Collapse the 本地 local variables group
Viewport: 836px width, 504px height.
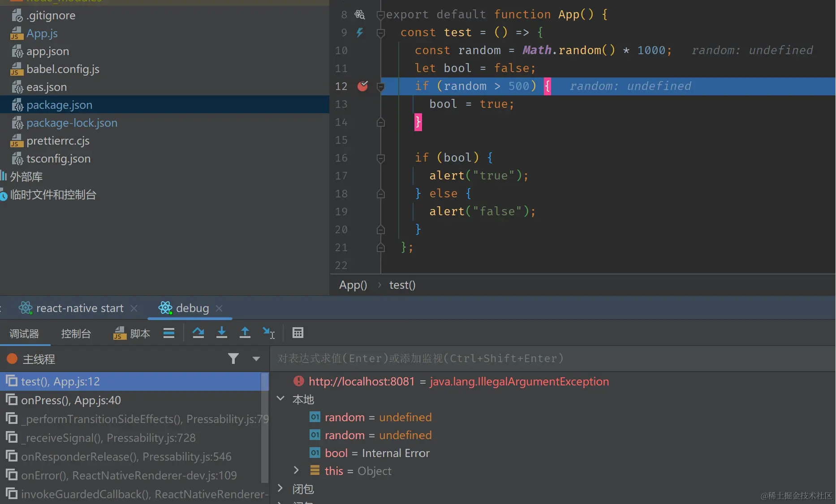(x=280, y=398)
